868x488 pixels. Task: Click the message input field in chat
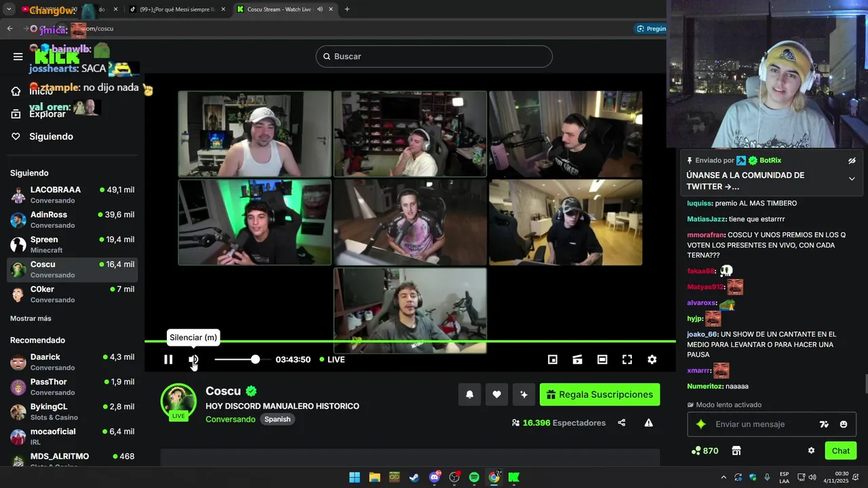click(x=763, y=424)
